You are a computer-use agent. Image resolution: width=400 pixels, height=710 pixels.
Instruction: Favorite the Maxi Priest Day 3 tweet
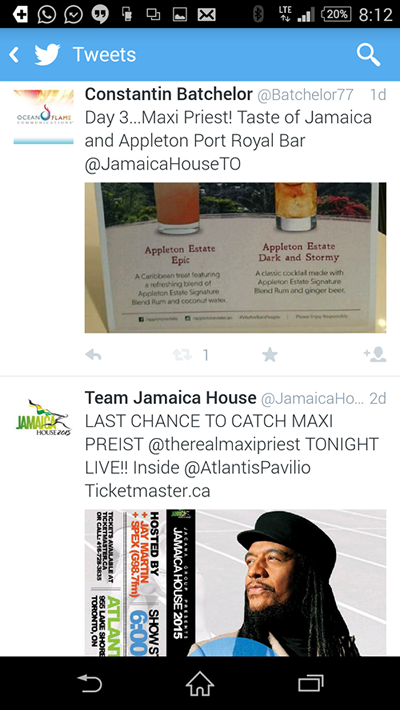270,355
